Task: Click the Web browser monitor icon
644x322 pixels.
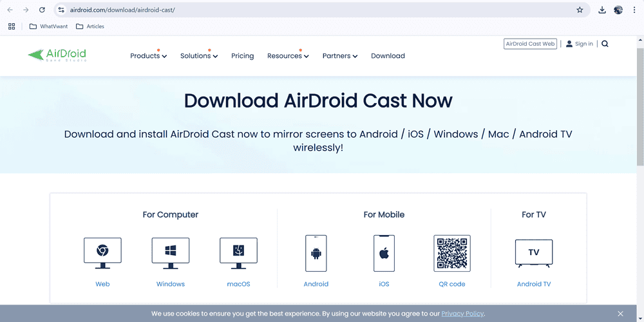Action: pos(102,253)
